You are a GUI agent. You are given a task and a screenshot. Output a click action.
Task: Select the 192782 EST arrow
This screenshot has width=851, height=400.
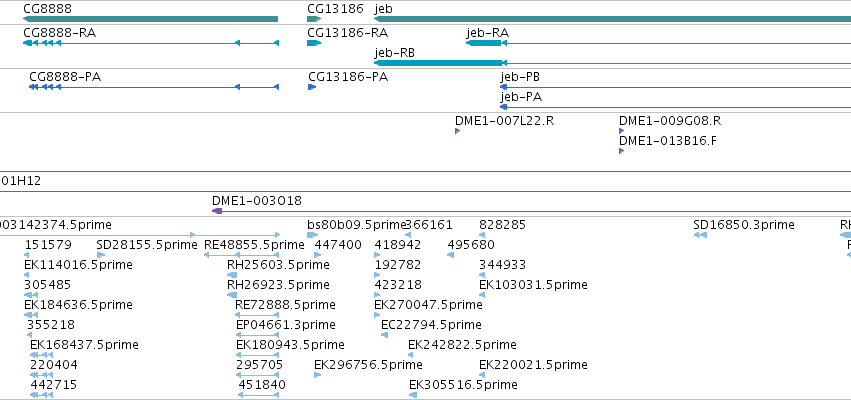coord(377,275)
